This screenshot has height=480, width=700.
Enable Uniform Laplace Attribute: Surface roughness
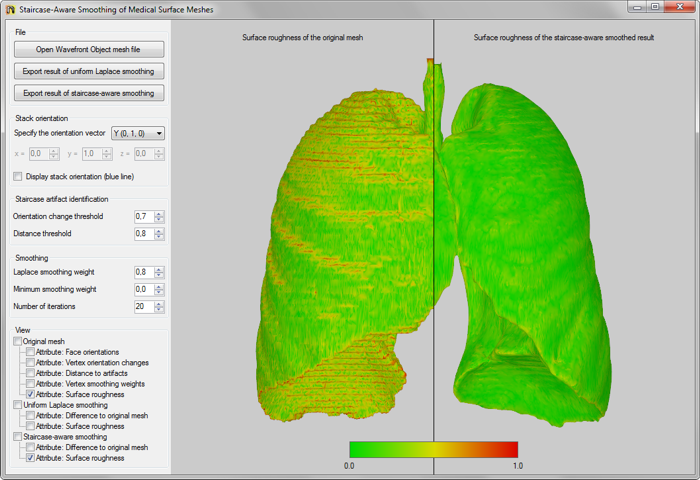click(30, 426)
